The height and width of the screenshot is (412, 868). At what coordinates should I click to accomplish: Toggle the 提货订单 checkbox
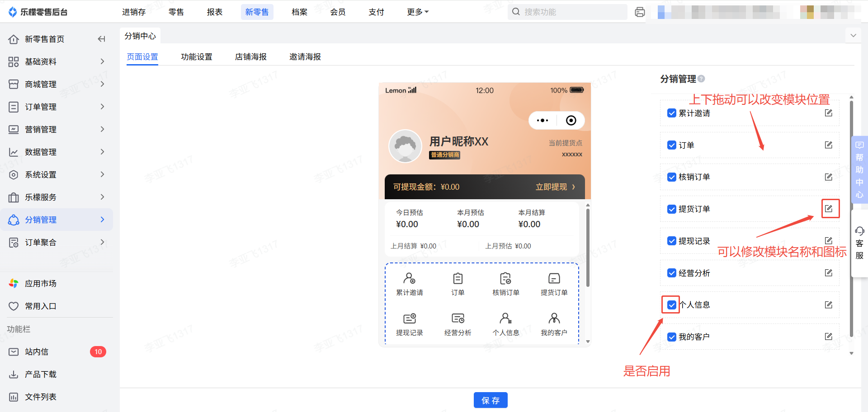[672, 209]
